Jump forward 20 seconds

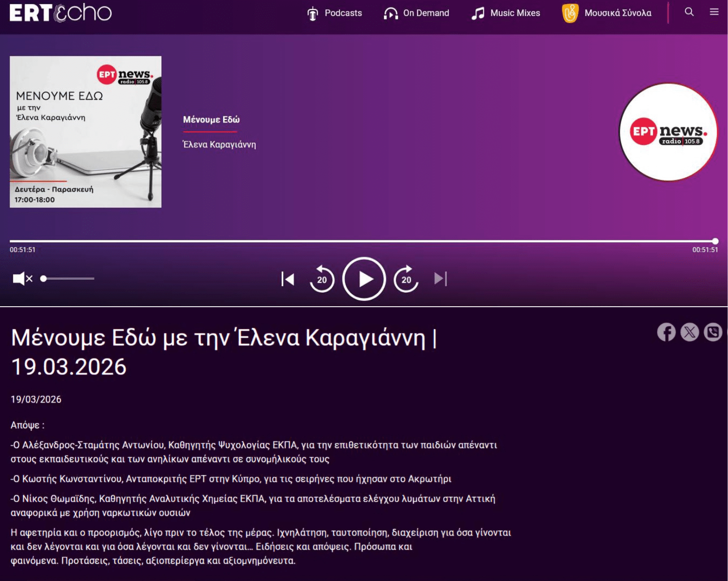pos(406,279)
